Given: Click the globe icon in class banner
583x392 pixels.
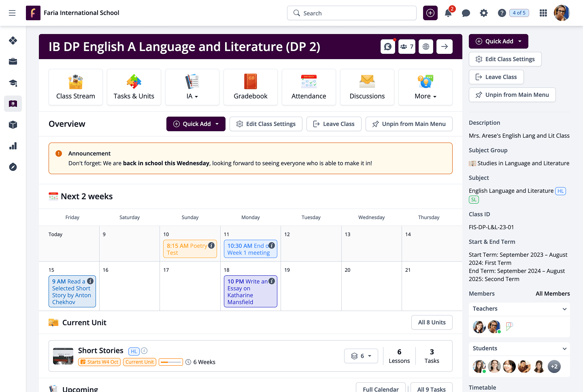Looking at the screenshot, I should tap(426, 47).
